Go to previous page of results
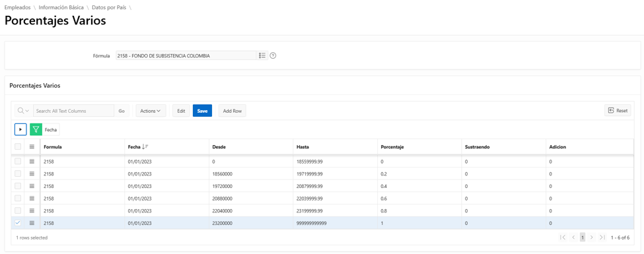The width and height of the screenshot is (644, 254). pos(573,237)
